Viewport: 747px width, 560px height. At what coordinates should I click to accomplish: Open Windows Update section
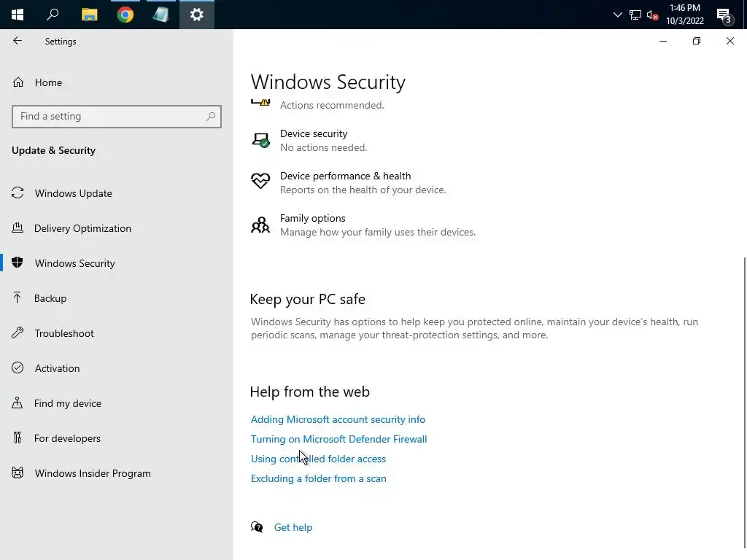tap(74, 193)
